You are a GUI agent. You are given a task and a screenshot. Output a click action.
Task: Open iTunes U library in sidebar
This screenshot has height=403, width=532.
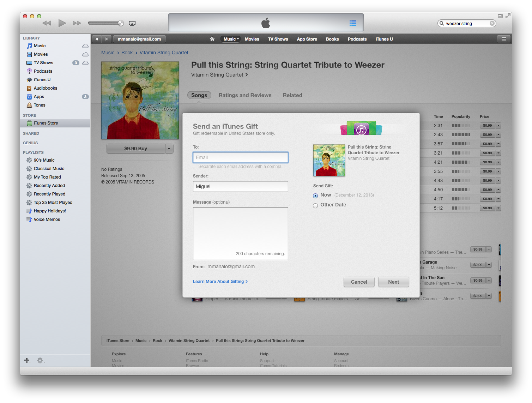42,80
